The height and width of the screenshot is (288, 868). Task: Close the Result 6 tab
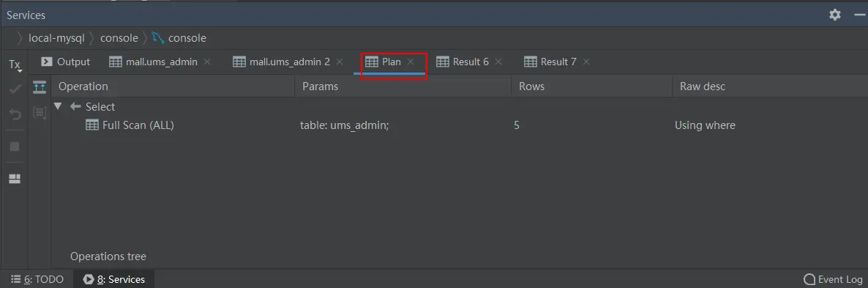498,62
